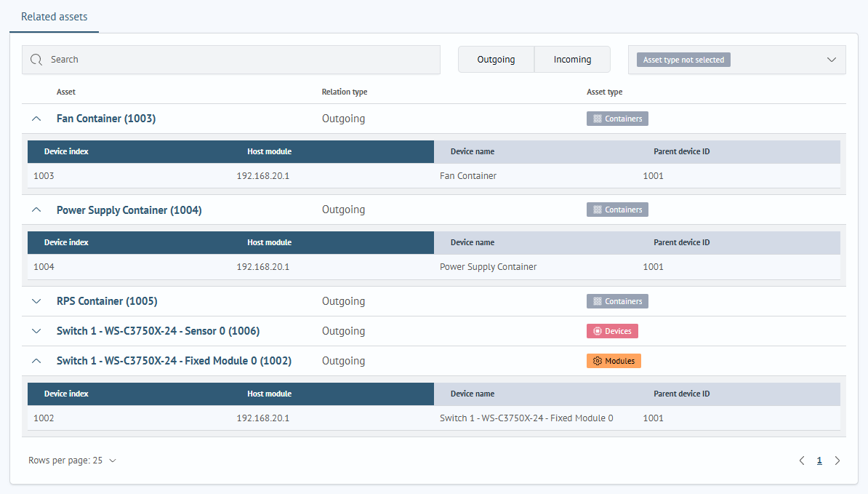Select parent device ID 1001 in Fan Container table
Viewport: 868px width, 494px height.
654,176
